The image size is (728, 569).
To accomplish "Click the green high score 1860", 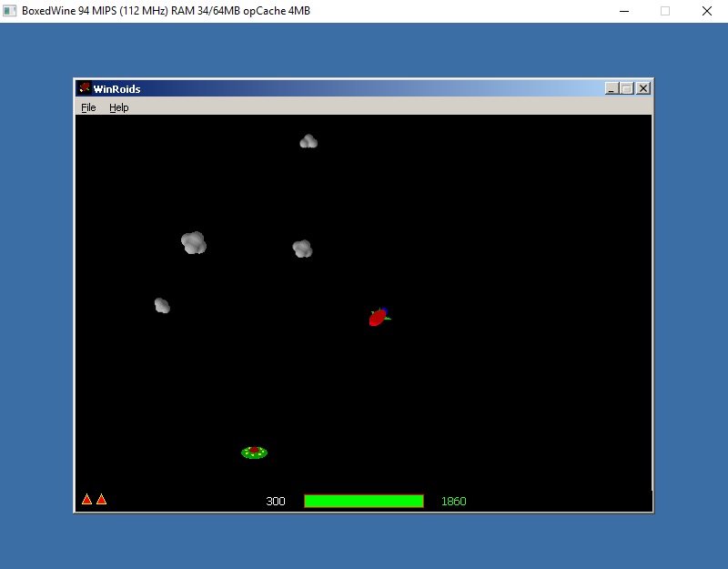I will pyautogui.click(x=453, y=502).
